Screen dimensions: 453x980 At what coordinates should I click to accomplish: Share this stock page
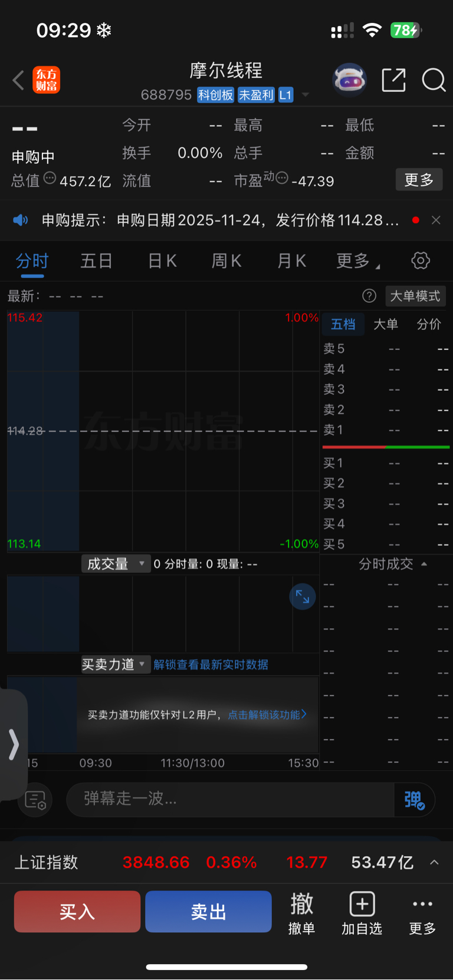click(394, 80)
